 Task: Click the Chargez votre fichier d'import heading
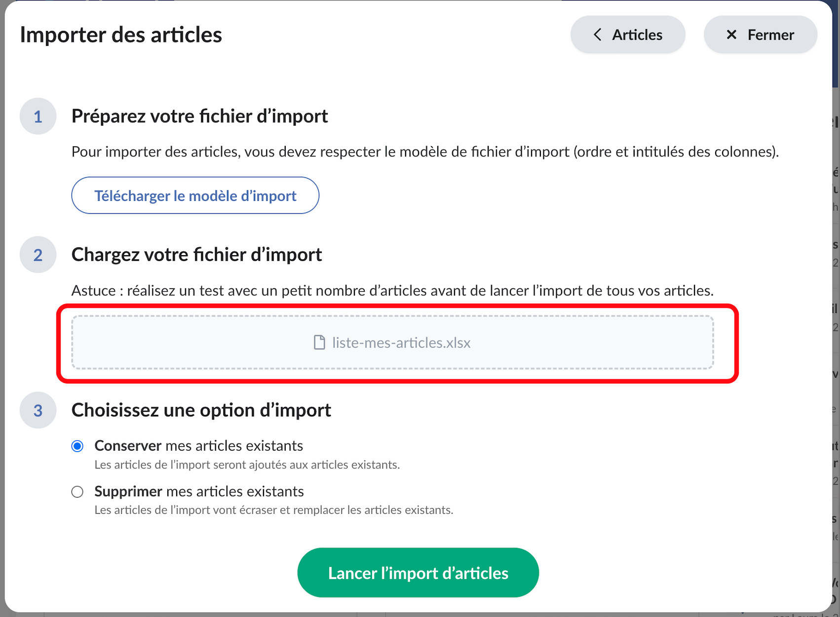[197, 255]
